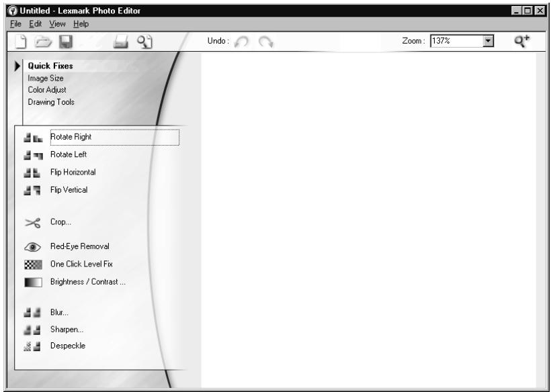Screen dimensions: 551x392
Task: Click the Blur icon
Action: tap(32, 312)
